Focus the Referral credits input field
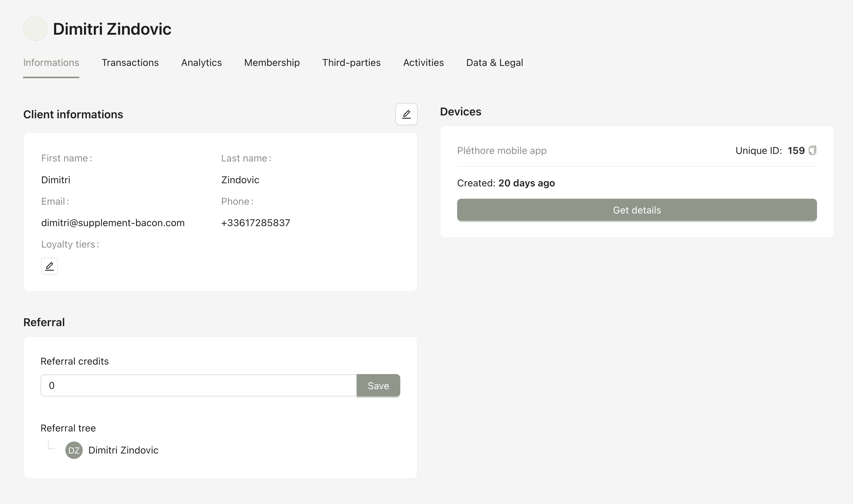The image size is (853, 504). [x=198, y=385]
